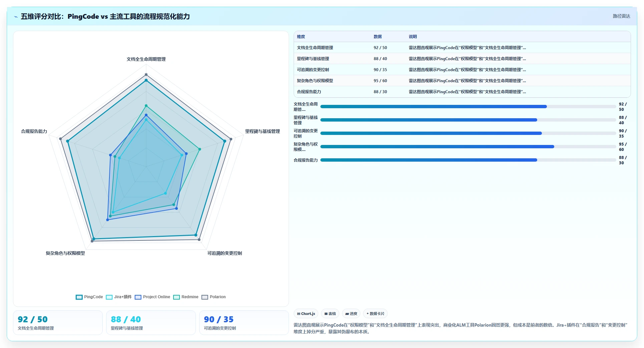Viewport: 644px width, 348px height.
Task: Click the 维度 column header
Action: (x=301, y=37)
